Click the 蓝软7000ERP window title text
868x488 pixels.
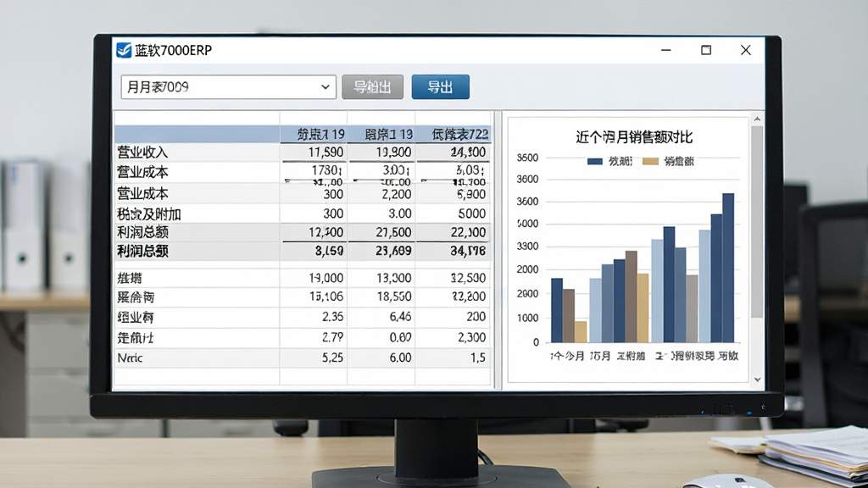click(x=173, y=50)
